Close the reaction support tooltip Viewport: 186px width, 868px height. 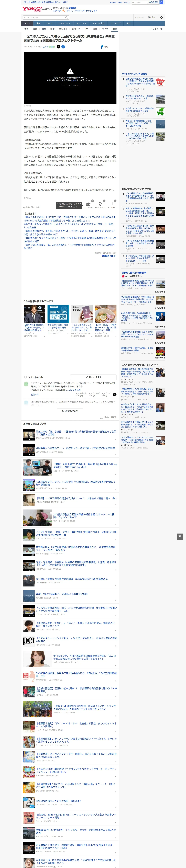(80, 204)
